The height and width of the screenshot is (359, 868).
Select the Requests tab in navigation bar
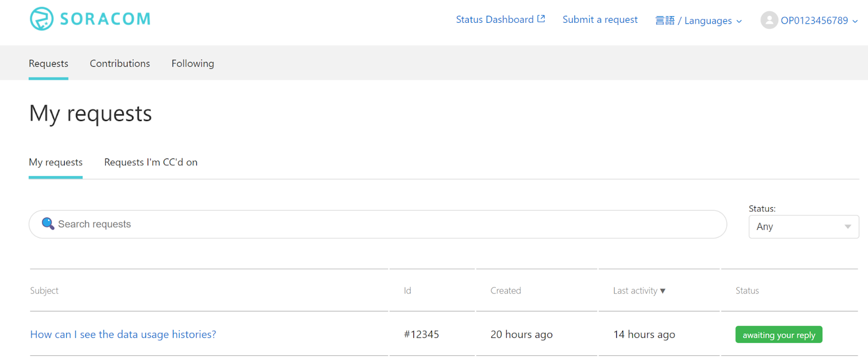coord(48,63)
